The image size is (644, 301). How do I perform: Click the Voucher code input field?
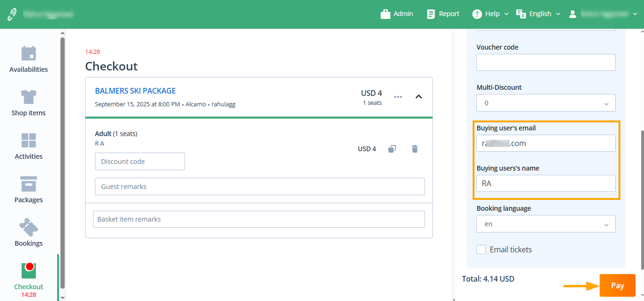point(546,62)
